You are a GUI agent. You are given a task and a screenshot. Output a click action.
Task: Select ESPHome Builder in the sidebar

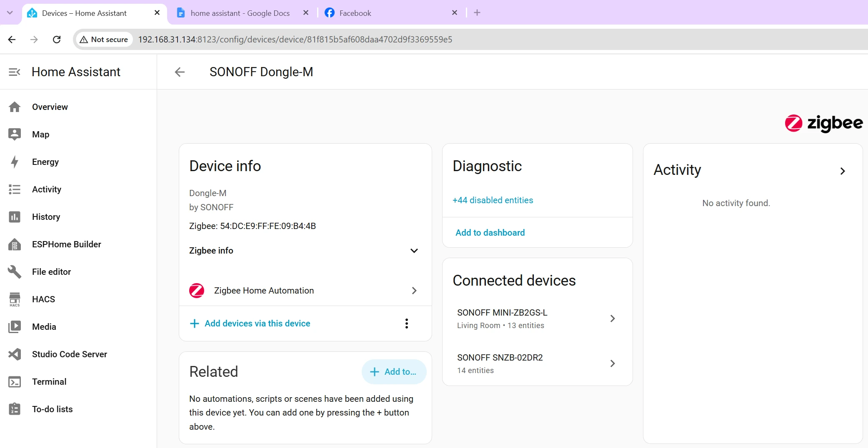78,244
